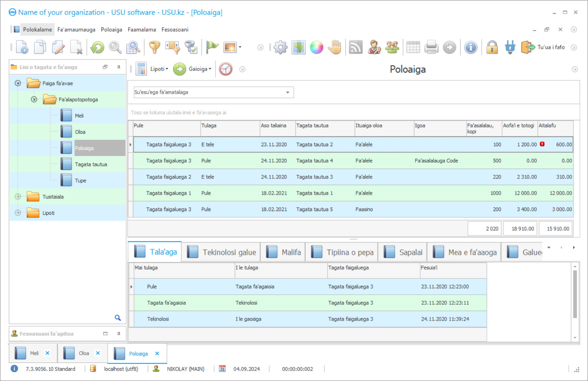Click the grid table icon in toolbar
588x381 pixels.
(413, 47)
